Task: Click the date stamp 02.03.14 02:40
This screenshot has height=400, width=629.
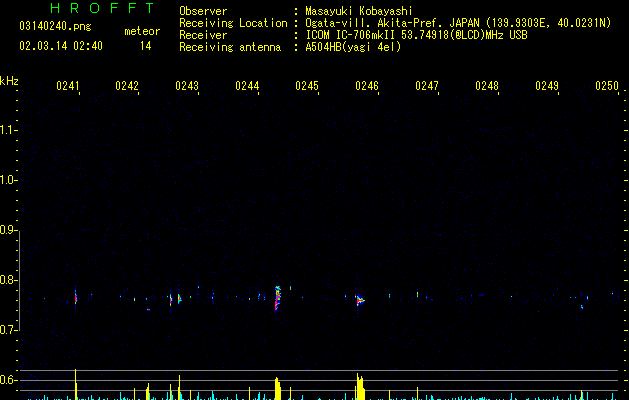Action: click(61, 46)
